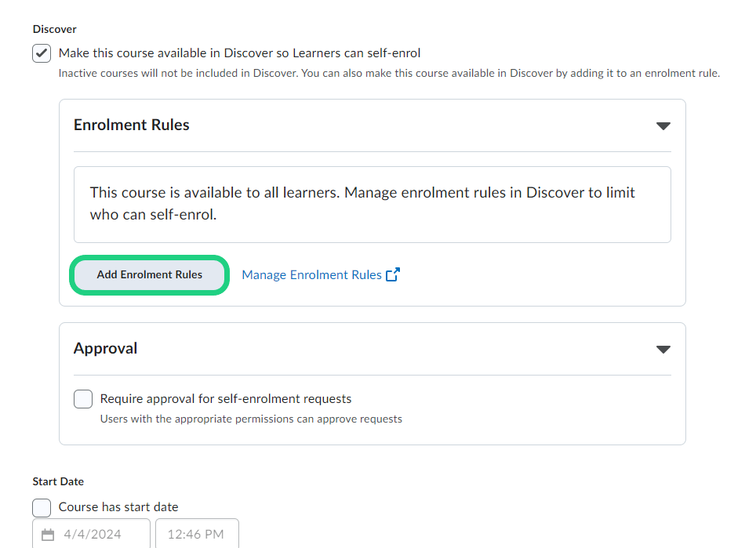Collapse the Enrolment Rules section arrow

click(x=663, y=126)
